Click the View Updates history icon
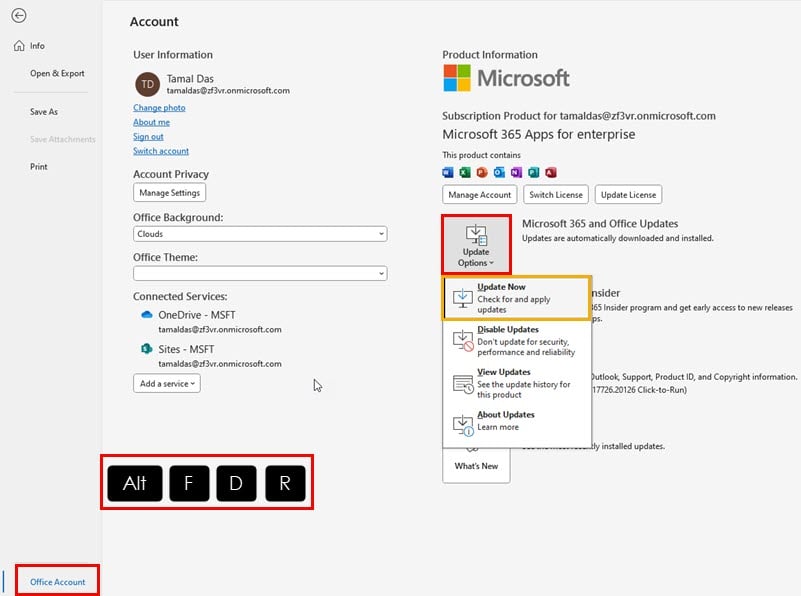801x596 pixels. point(463,384)
